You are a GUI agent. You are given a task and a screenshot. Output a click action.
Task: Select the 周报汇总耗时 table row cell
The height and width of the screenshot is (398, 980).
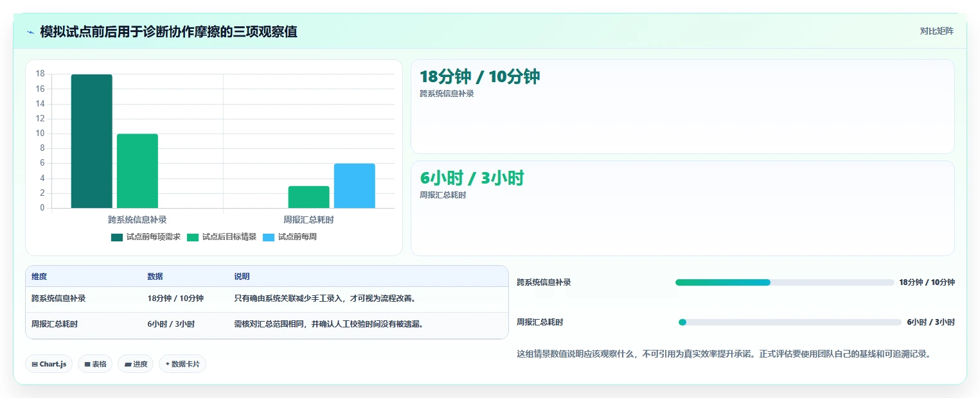(x=55, y=324)
